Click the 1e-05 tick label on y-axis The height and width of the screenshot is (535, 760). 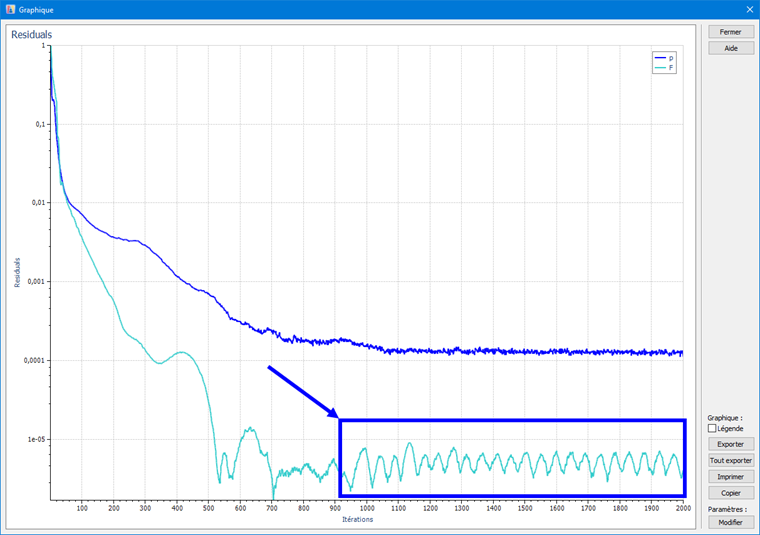36,439
